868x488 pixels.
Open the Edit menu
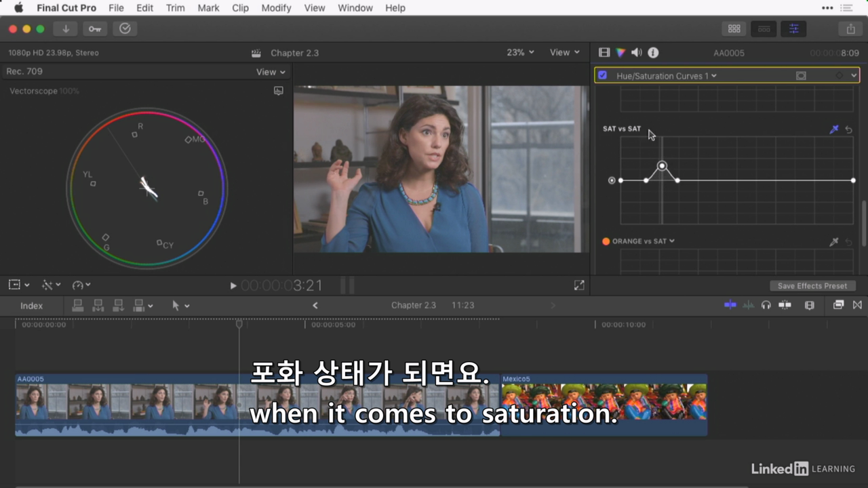[x=144, y=8]
